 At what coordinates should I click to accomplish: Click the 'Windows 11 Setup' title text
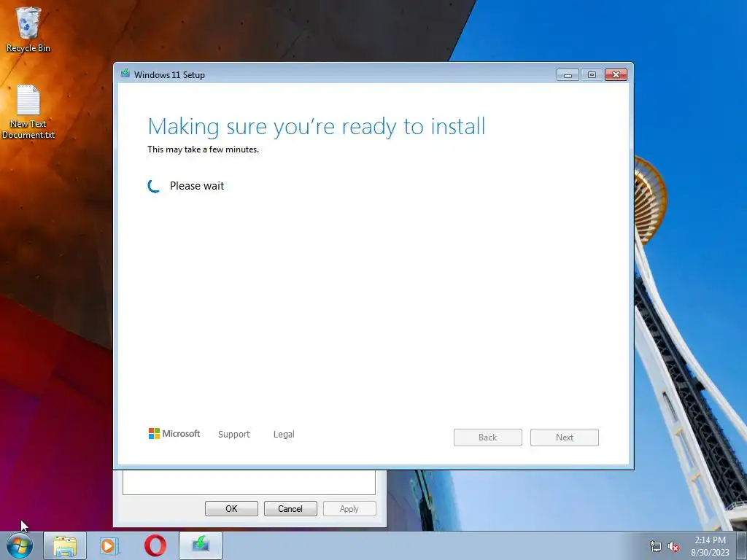[169, 75]
